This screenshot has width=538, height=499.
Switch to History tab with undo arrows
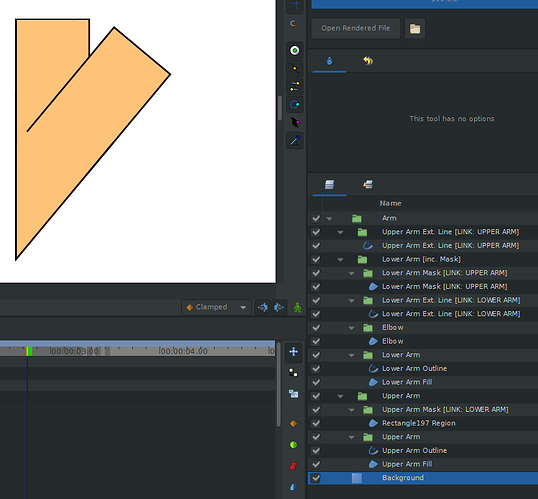(x=368, y=61)
